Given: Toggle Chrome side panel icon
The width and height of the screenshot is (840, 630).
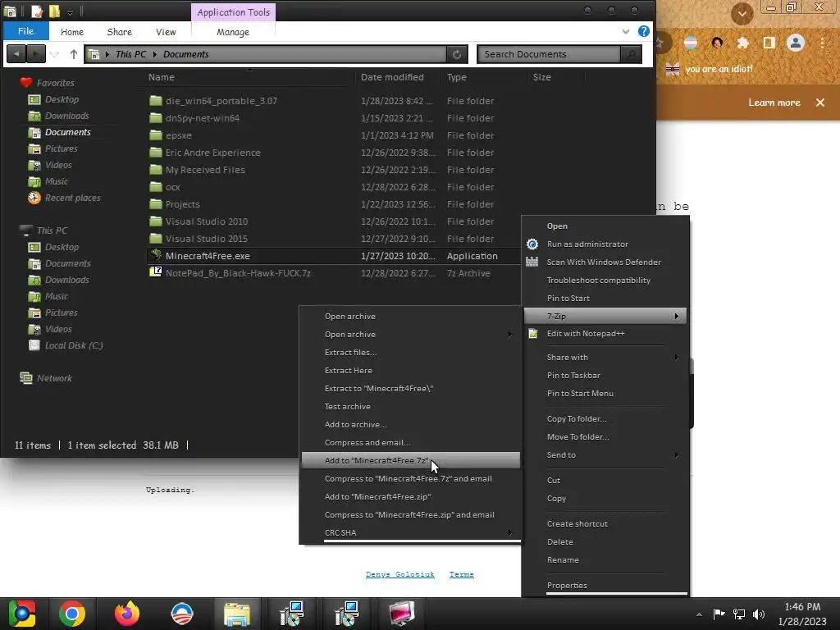Looking at the screenshot, I should click(769, 43).
